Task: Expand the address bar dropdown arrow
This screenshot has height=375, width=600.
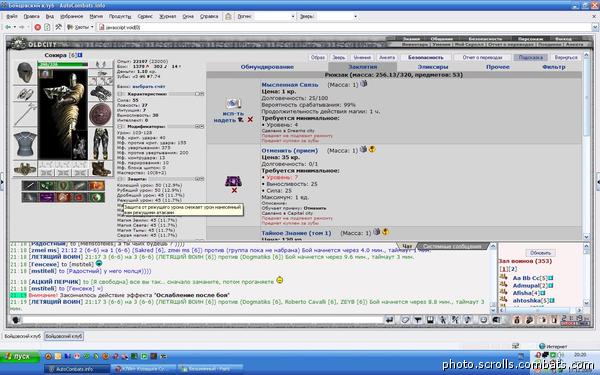Action: tap(595, 27)
